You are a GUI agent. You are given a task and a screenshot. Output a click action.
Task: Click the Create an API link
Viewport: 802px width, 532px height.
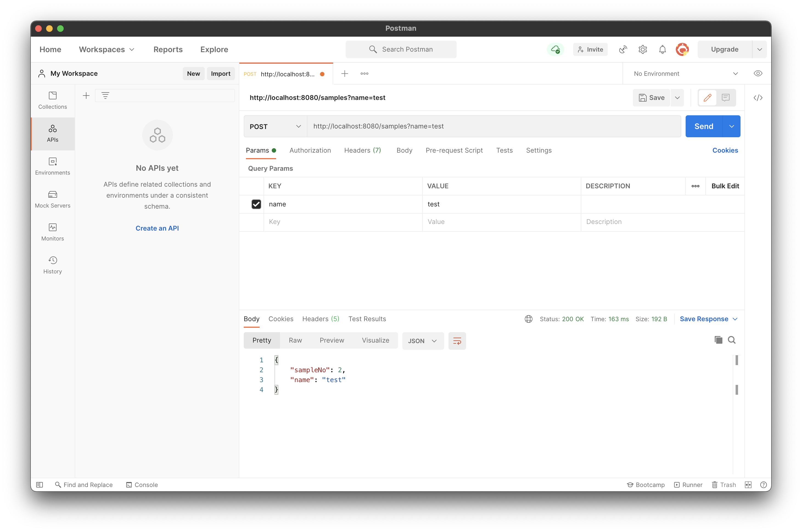(x=157, y=228)
